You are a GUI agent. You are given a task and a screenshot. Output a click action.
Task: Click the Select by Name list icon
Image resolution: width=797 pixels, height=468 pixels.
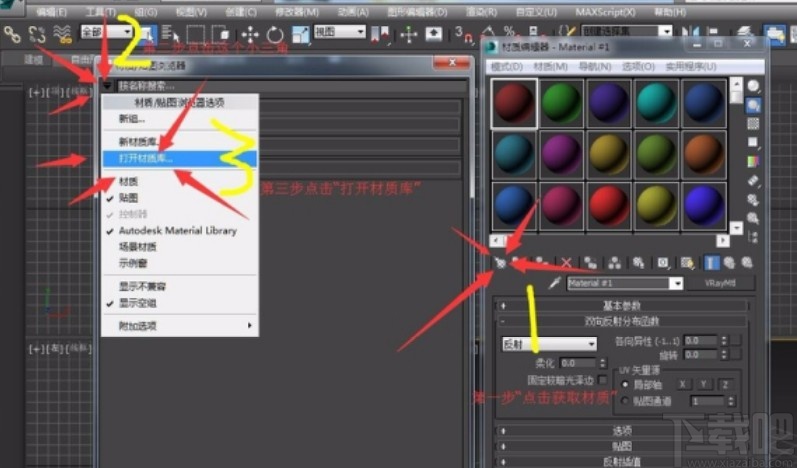pos(170,35)
